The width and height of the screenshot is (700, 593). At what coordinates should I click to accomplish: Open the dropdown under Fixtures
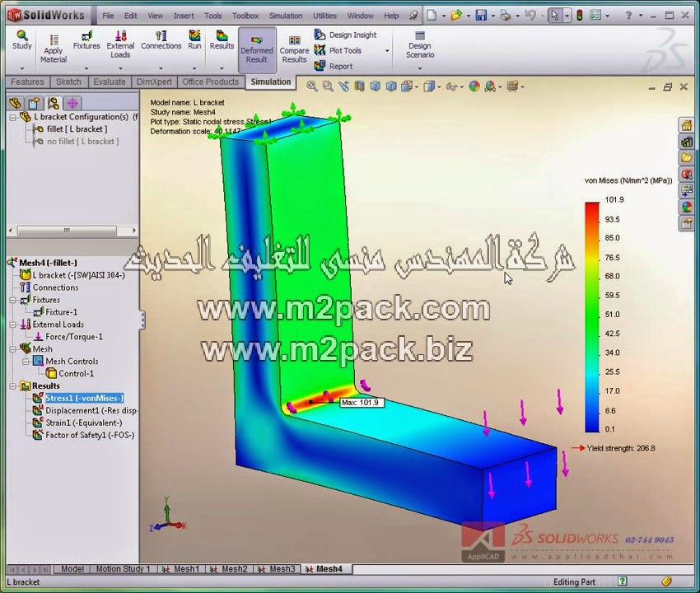point(86,68)
